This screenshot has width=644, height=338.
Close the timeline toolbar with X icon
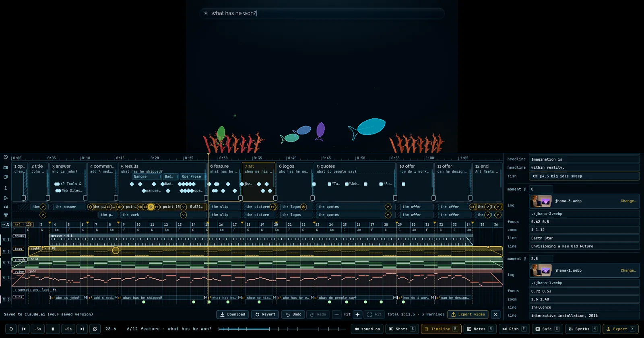click(496, 314)
